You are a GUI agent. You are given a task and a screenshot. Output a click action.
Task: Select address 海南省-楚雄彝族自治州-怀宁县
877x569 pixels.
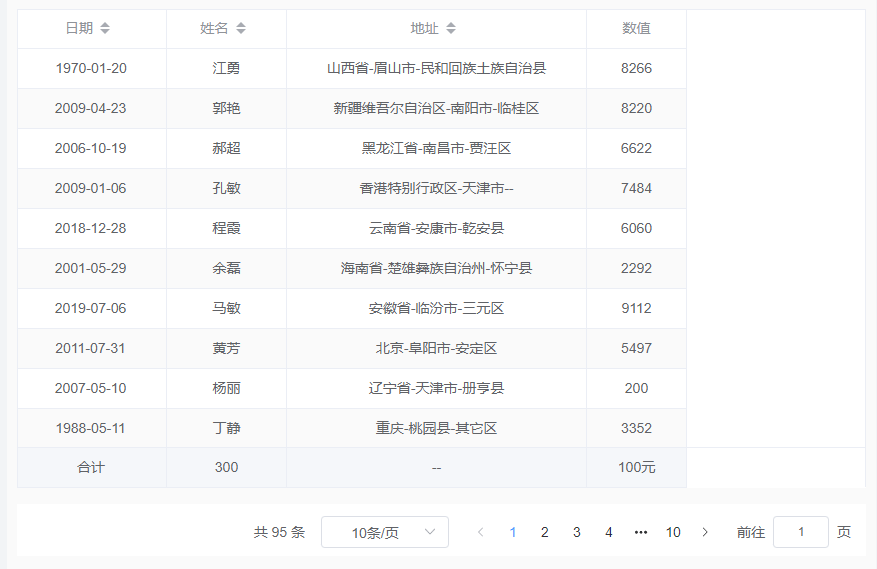(436, 268)
